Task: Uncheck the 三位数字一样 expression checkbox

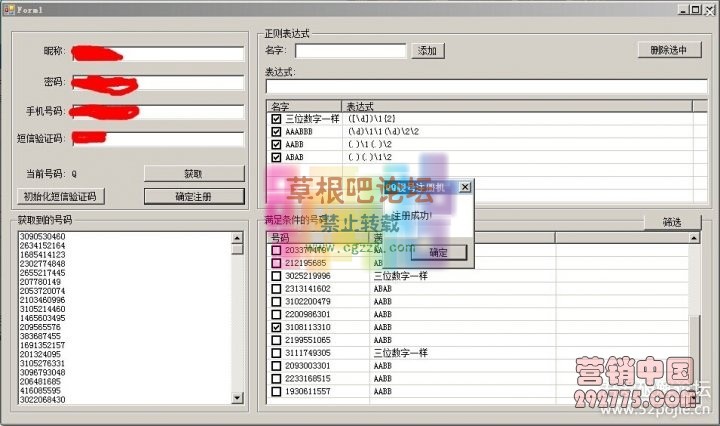Action: 276,119
